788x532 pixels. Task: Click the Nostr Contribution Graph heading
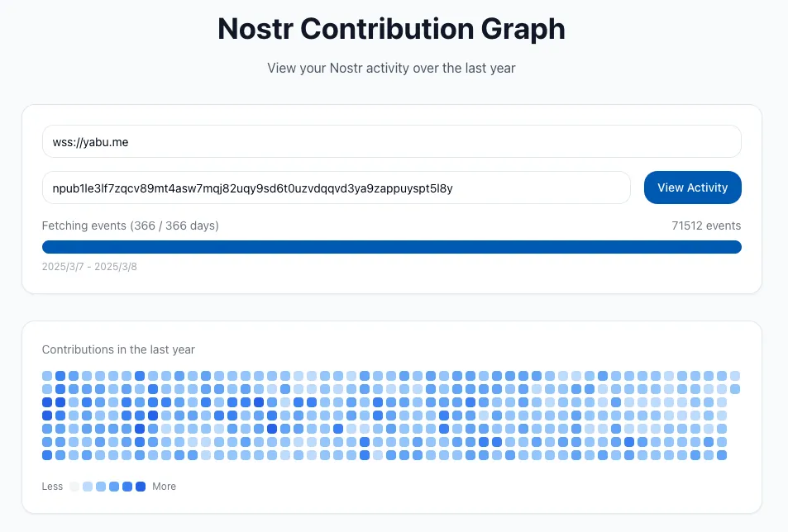391,29
